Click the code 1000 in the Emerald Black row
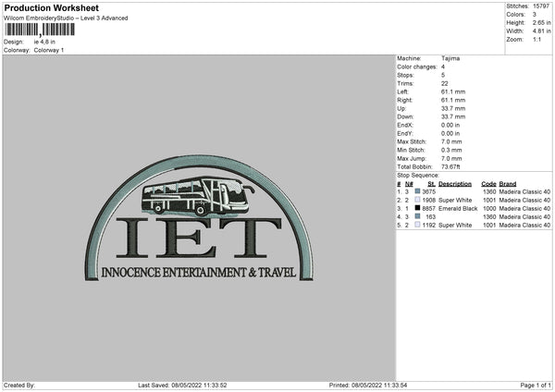The image size is (555, 392). [x=489, y=208]
